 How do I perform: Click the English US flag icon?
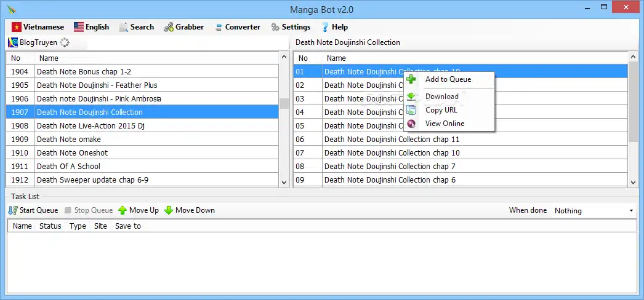click(x=79, y=27)
